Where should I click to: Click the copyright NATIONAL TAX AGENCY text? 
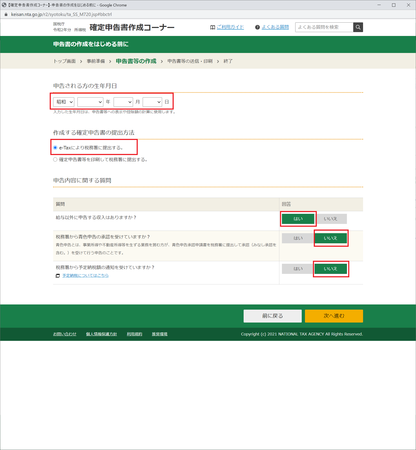302,334
